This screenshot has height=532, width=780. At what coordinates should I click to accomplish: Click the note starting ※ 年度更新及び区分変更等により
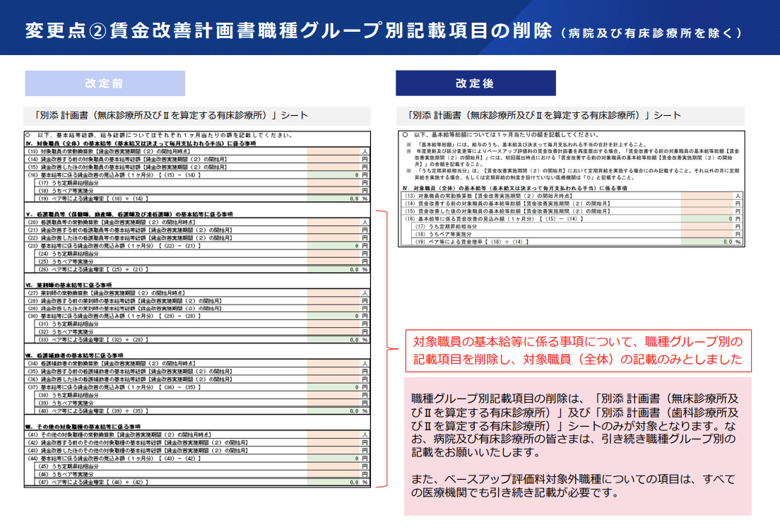[x=572, y=158]
